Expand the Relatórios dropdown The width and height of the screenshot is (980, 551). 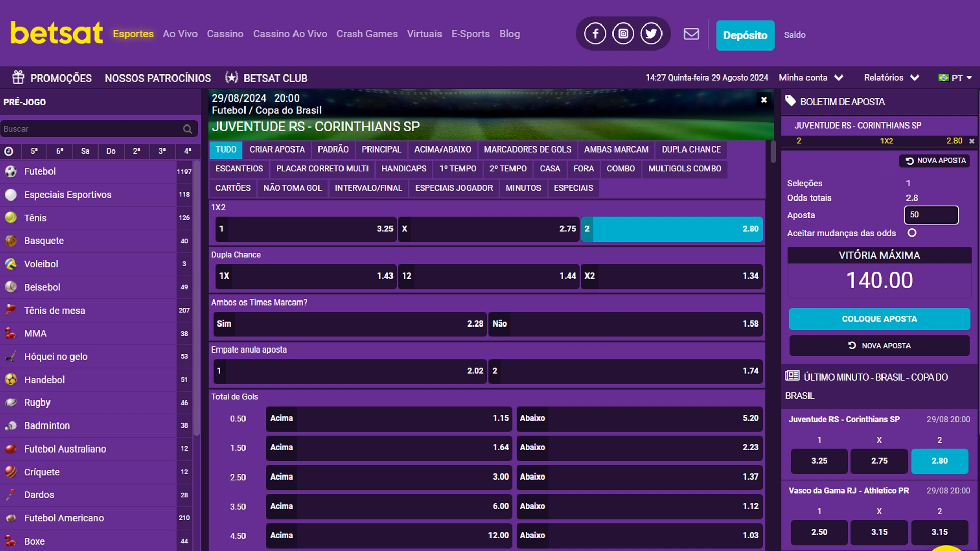891,78
